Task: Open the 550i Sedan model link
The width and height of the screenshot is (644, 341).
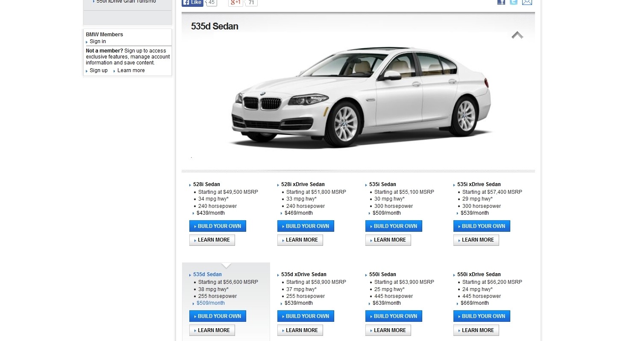Action: (x=382, y=274)
